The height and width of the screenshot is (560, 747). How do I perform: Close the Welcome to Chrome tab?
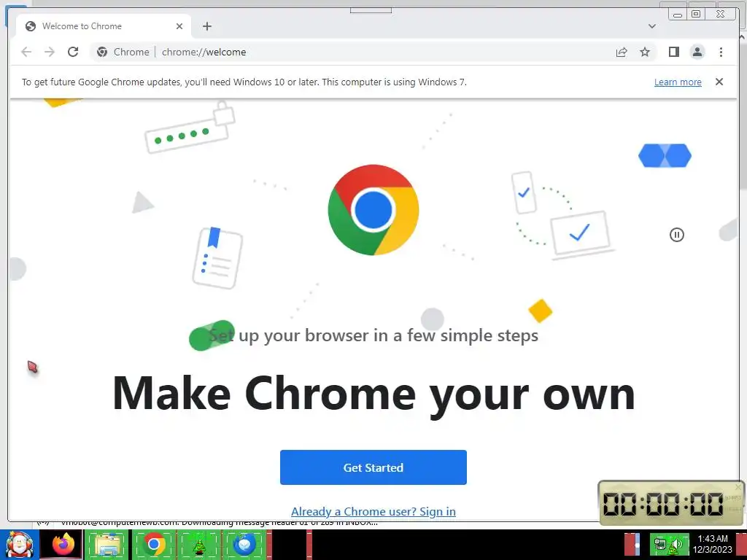click(x=179, y=26)
